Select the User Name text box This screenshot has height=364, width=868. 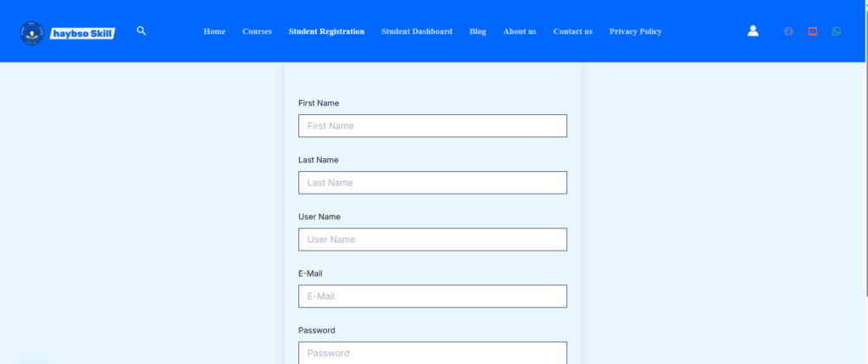432,240
